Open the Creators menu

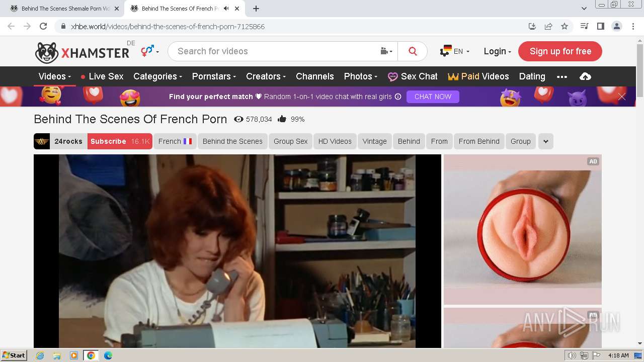[266, 76]
